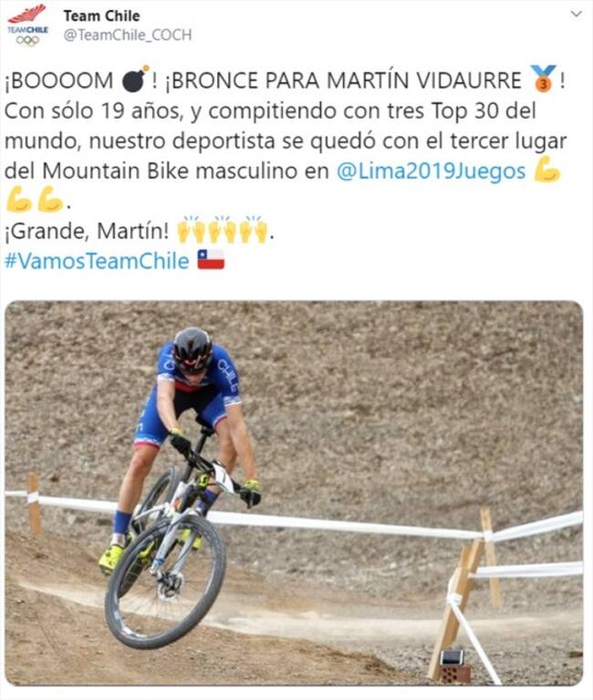This screenshot has height=700, width=593.
Task: Click the middle raised hands emoji
Action: tap(223, 229)
